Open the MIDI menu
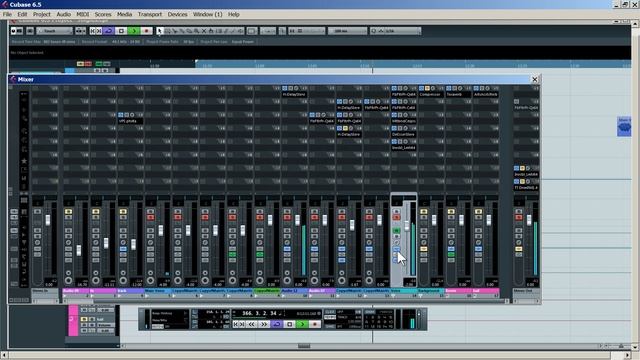Viewport: 640px width, 360px height. click(82, 14)
